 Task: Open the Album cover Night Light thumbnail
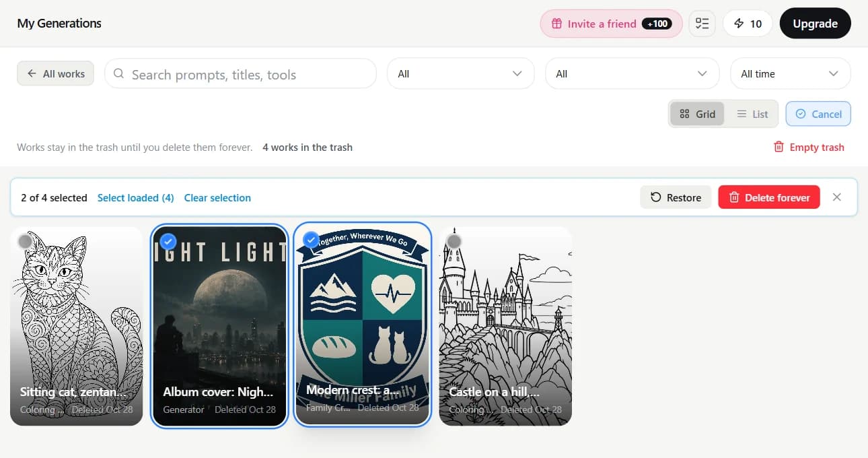(220, 326)
